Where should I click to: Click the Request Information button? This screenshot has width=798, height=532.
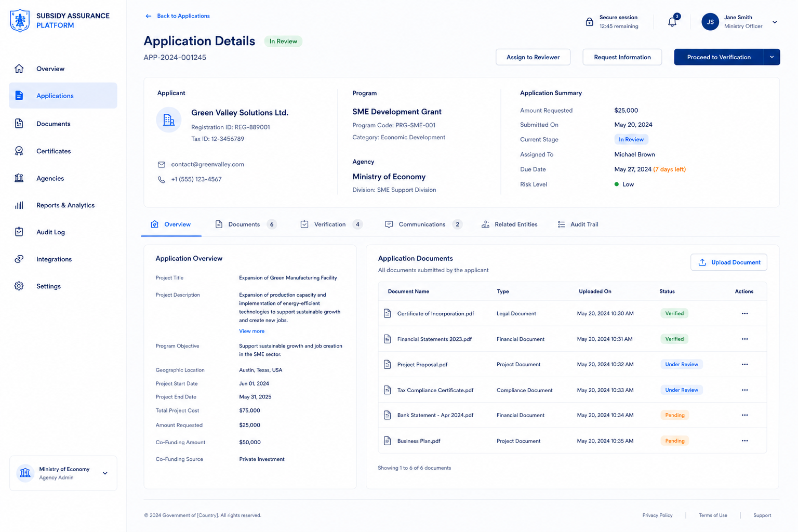pyautogui.click(x=622, y=57)
